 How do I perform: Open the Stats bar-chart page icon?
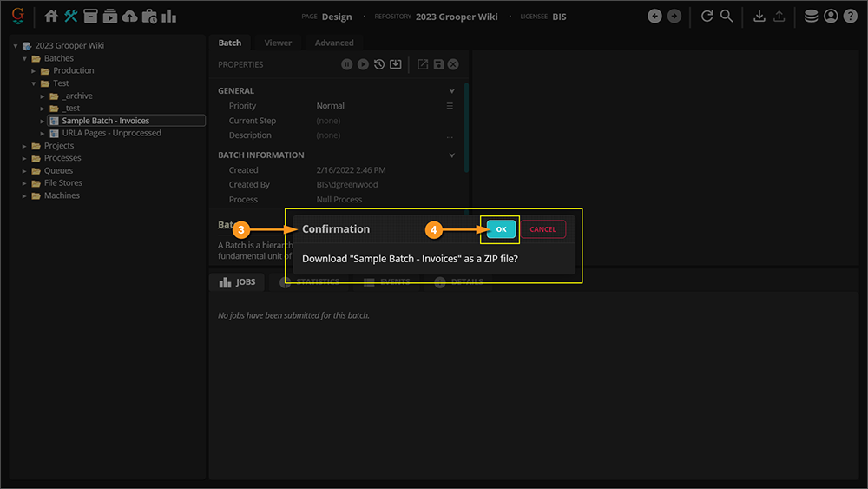tap(169, 16)
